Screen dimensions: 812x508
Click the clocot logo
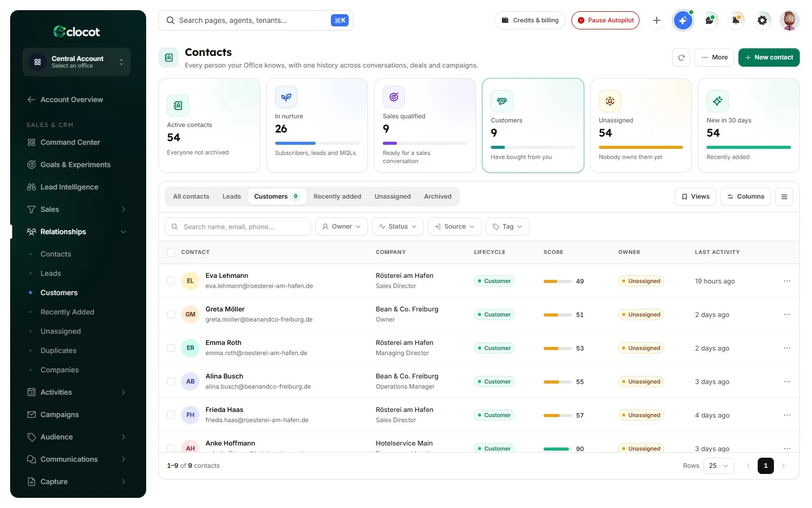tap(77, 31)
